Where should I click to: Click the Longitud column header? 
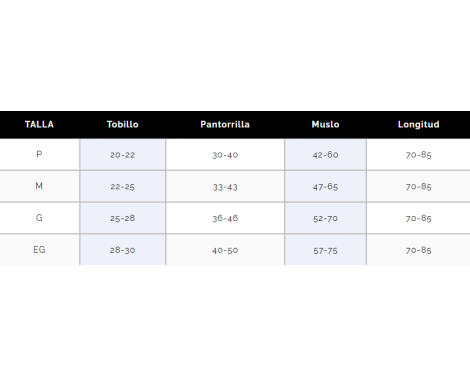coord(418,125)
